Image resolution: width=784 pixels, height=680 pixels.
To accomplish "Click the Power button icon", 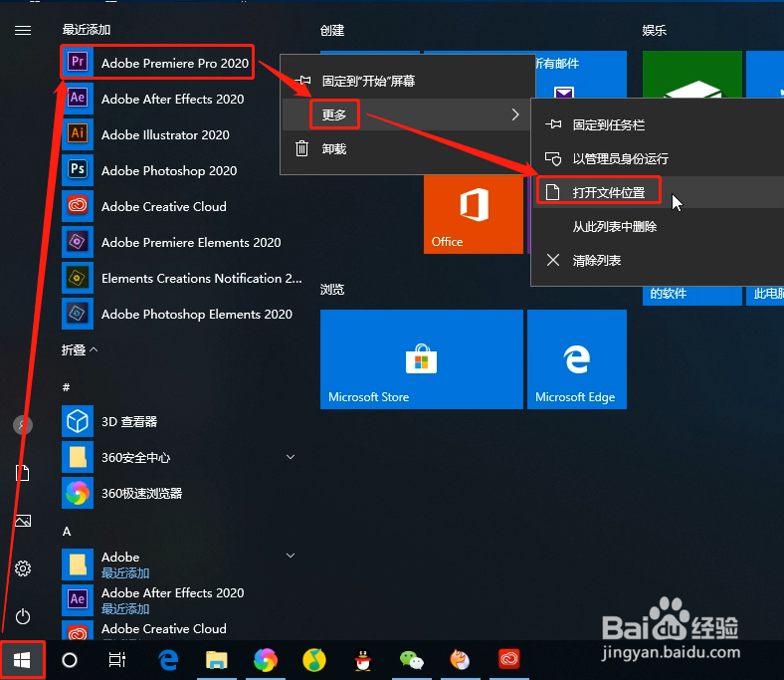I will click(x=23, y=616).
